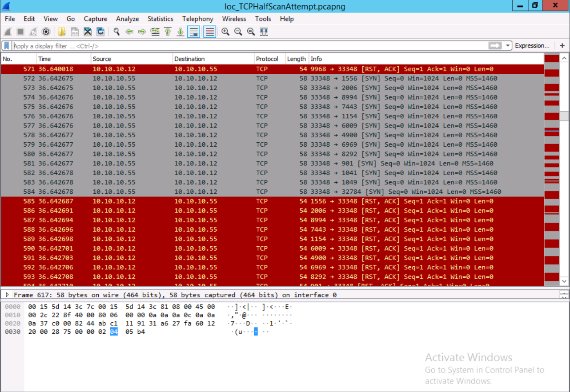Open the Tools menu
The width and height of the screenshot is (570, 392).
(263, 19)
